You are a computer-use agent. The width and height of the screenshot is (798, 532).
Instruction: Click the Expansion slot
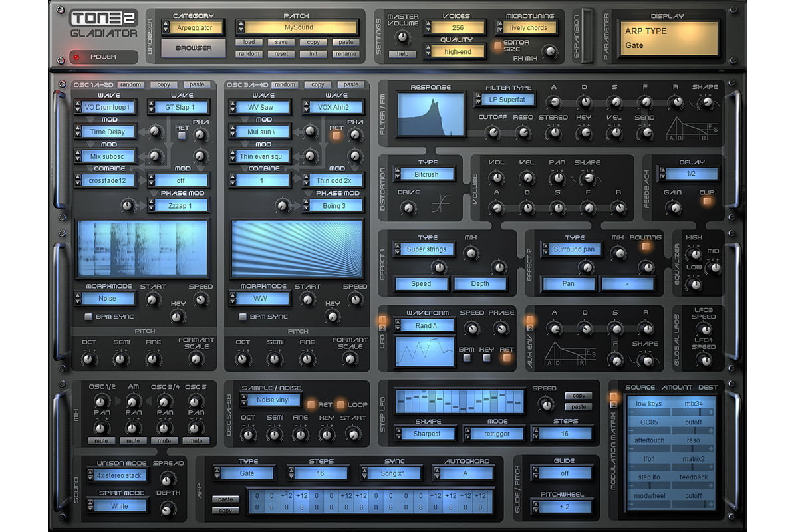(x=586, y=35)
